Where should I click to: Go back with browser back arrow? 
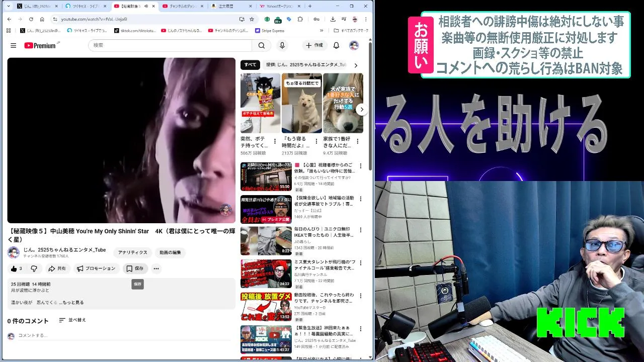point(9,19)
